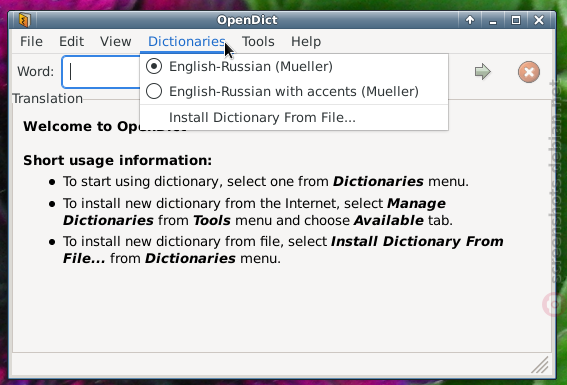
Task: Open the Tools menu
Action: pyautogui.click(x=258, y=42)
